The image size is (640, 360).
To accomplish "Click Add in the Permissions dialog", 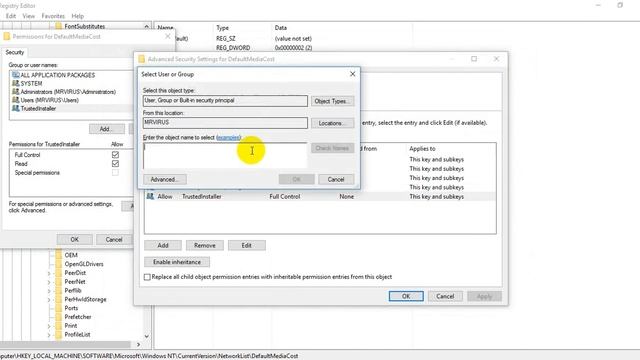I will (x=107, y=129).
